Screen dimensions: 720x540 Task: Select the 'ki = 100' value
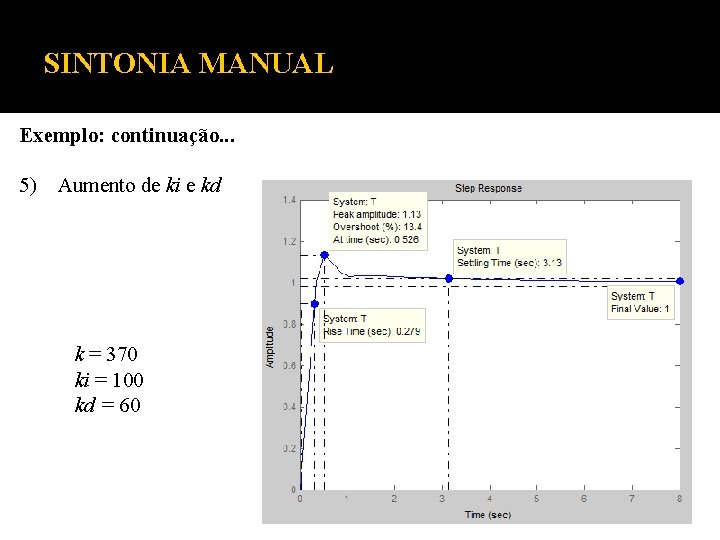tap(109, 380)
